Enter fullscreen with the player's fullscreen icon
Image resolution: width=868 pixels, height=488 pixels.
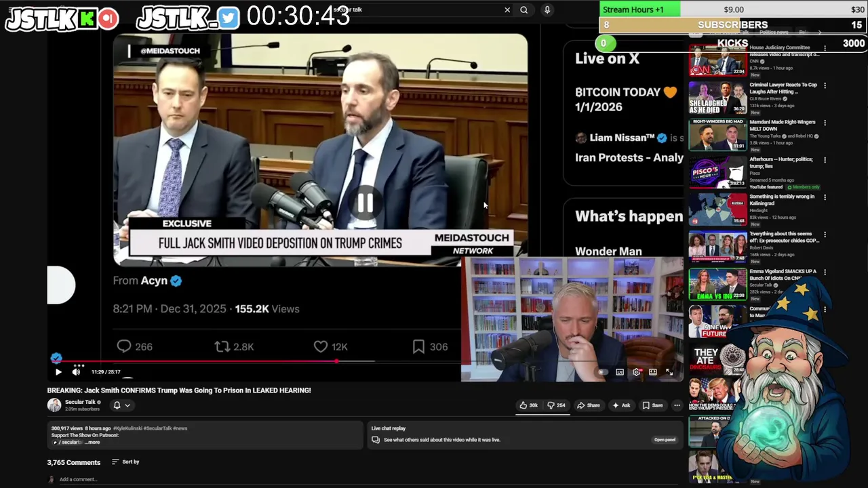coord(669,372)
